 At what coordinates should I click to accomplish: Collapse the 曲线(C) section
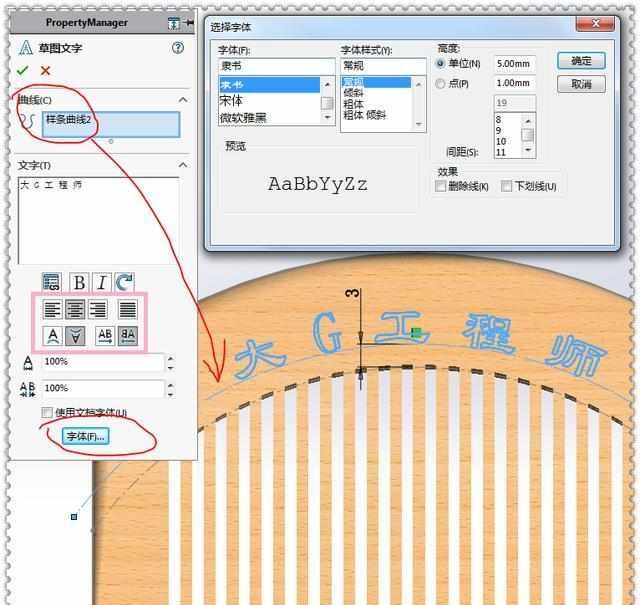183,100
